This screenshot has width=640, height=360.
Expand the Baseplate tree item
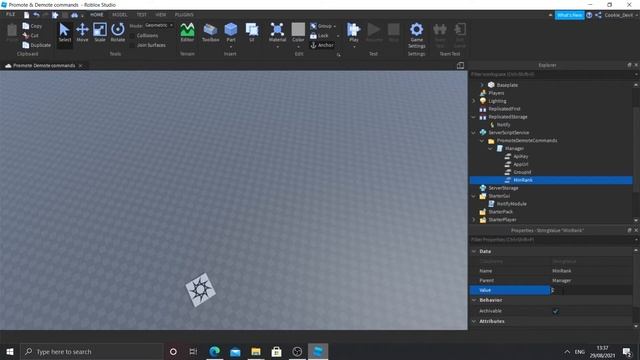coord(482,85)
